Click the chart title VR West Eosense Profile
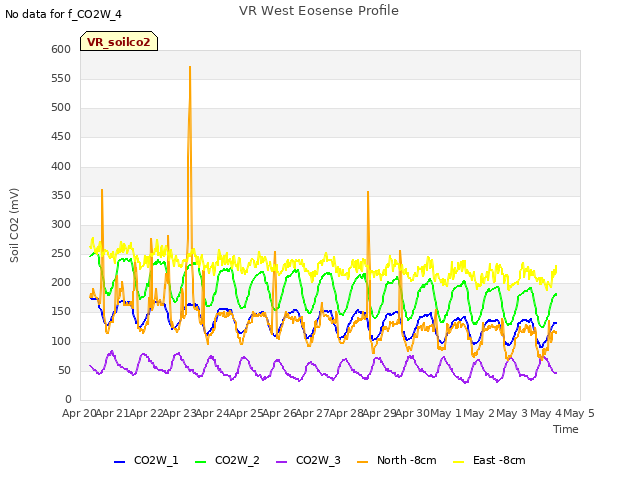640x480 pixels. click(x=319, y=11)
